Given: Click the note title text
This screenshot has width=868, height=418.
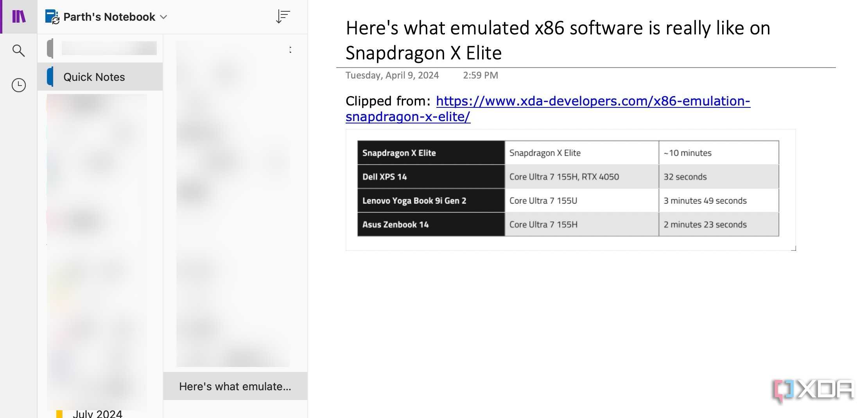Looking at the screenshot, I should pos(558,40).
